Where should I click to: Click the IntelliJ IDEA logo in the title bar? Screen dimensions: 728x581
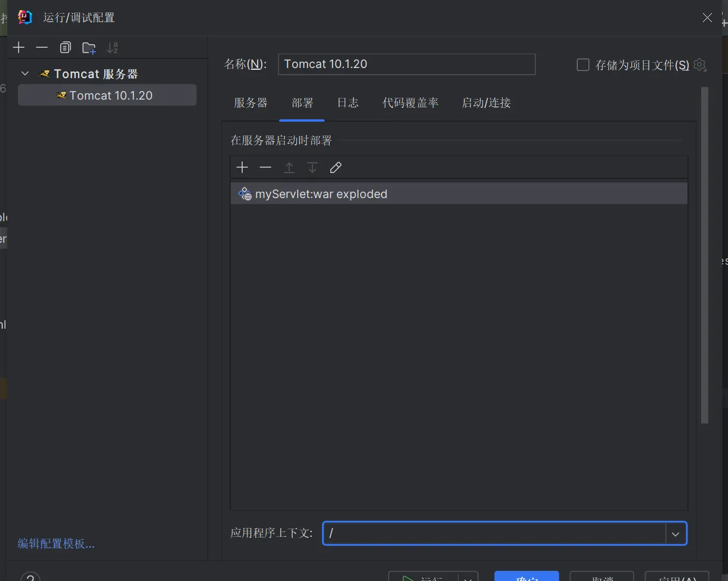(x=24, y=17)
